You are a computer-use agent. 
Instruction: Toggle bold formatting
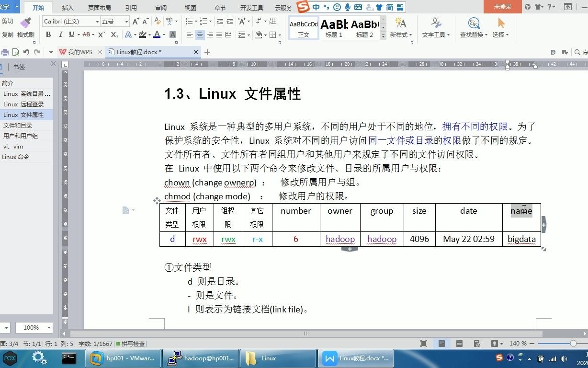click(48, 34)
